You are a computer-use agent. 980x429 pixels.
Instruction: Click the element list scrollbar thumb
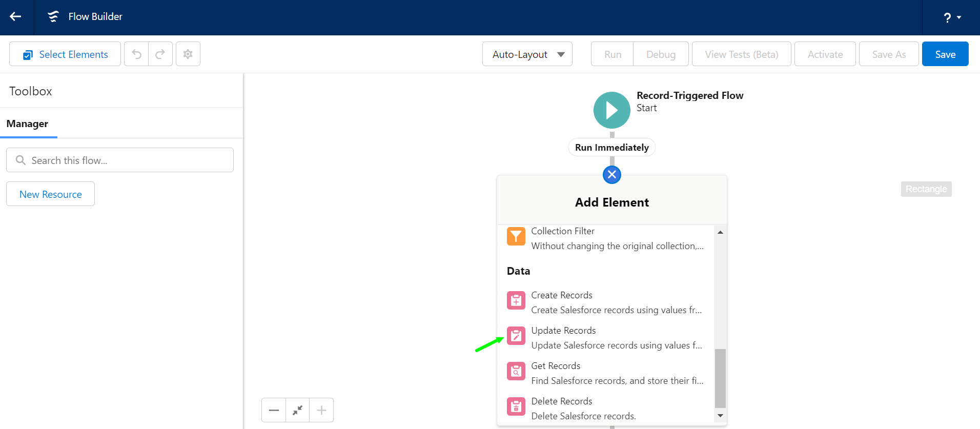pos(720,378)
